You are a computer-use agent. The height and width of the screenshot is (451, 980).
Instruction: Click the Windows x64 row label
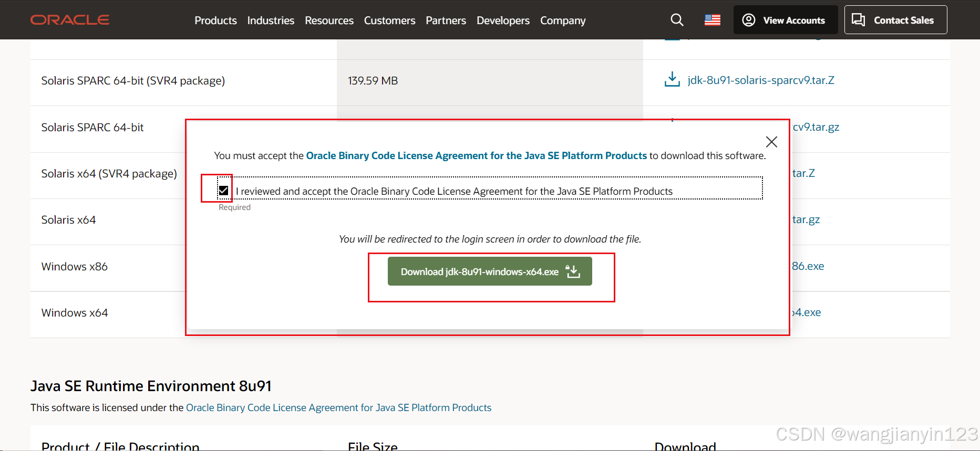coord(75,313)
